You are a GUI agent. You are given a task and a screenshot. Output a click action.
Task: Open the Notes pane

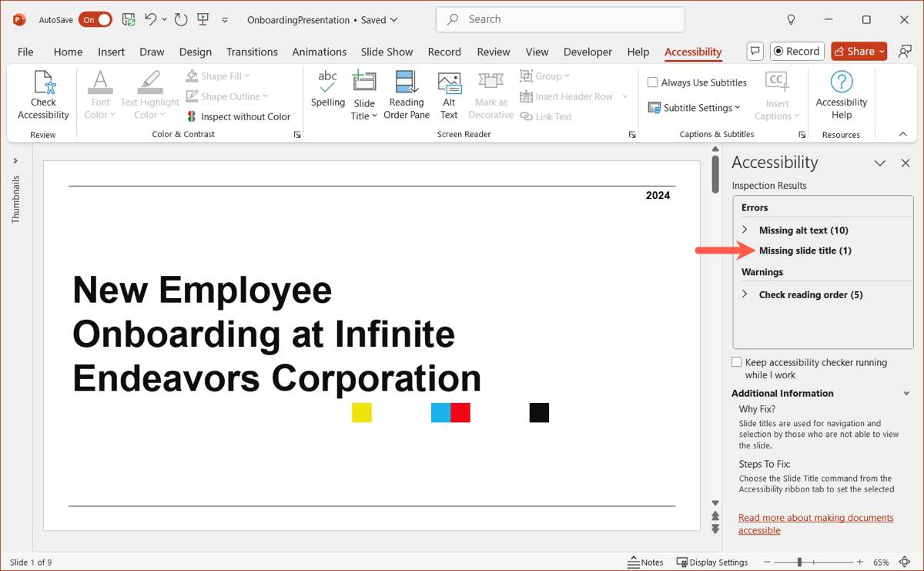[645, 562]
